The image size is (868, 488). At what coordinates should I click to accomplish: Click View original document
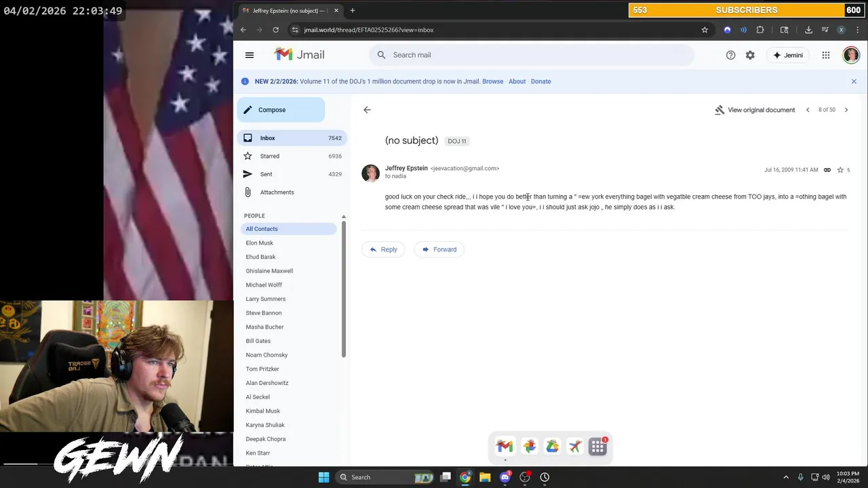point(755,110)
